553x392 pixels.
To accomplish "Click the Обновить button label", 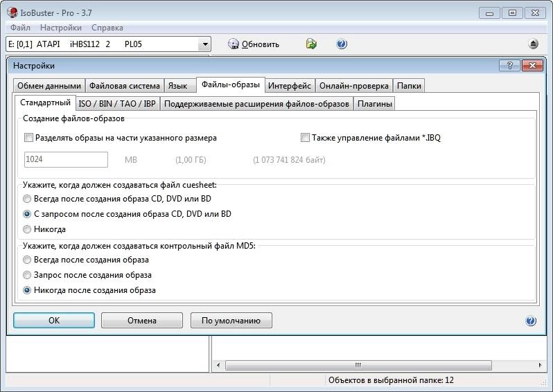I will (261, 44).
